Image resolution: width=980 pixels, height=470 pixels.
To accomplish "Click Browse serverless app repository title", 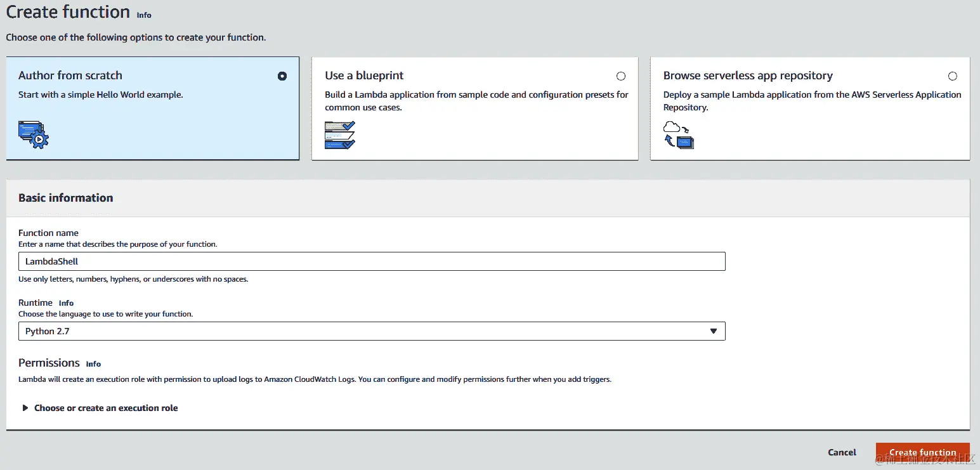I will [748, 75].
